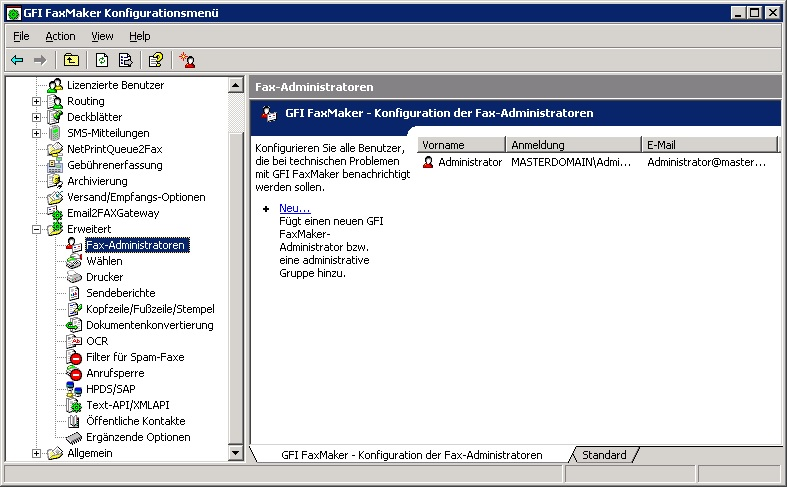Expand the Deckblätter tree node
787x487 pixels.
pyautogui.click(x=36, y=117)
